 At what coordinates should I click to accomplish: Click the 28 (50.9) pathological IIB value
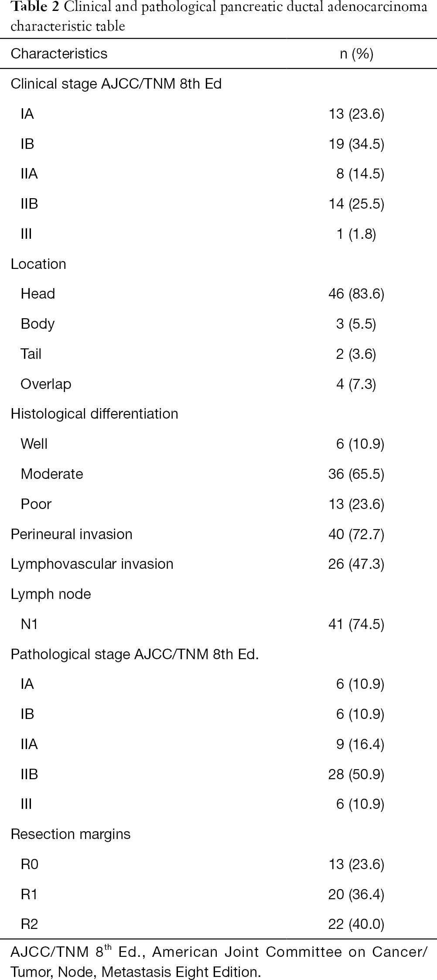tap(356, 774)
